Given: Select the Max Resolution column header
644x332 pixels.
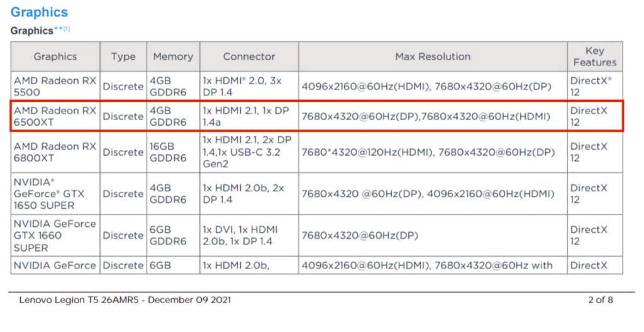Looking at the screenshot, I should [433, 57].
